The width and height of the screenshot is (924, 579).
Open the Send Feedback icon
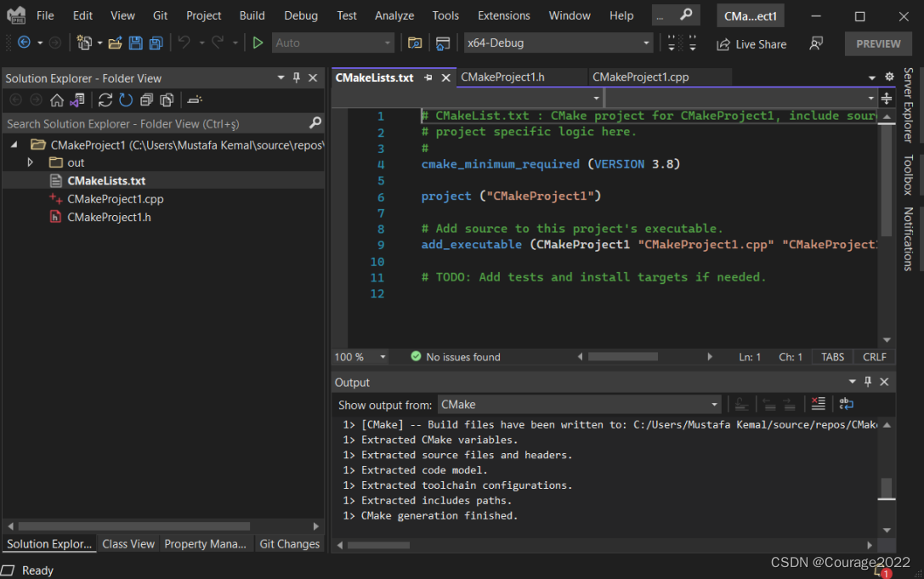tap(816, 43)
